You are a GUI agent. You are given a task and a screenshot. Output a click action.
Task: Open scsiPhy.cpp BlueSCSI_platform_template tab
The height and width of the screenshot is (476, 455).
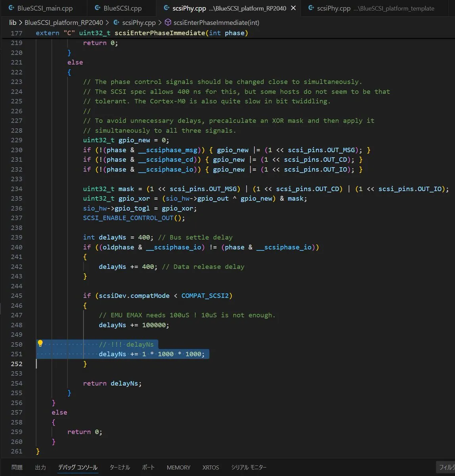(x=371, y=8)
